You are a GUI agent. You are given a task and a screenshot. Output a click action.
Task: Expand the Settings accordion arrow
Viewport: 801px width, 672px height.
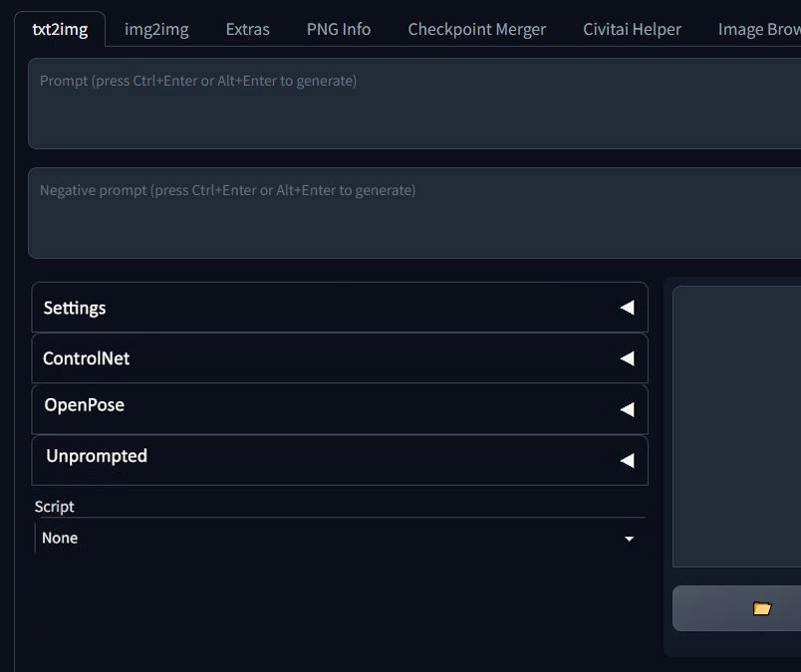[628, 308]
